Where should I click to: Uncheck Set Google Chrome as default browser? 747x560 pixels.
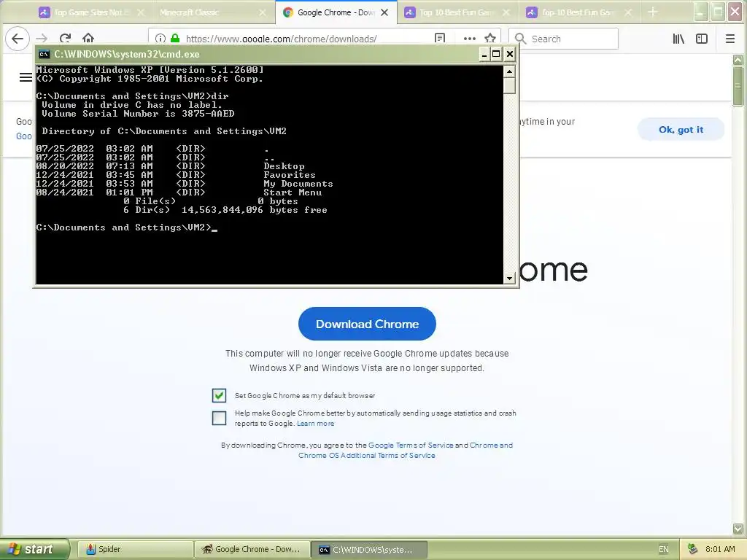point(219,395)
